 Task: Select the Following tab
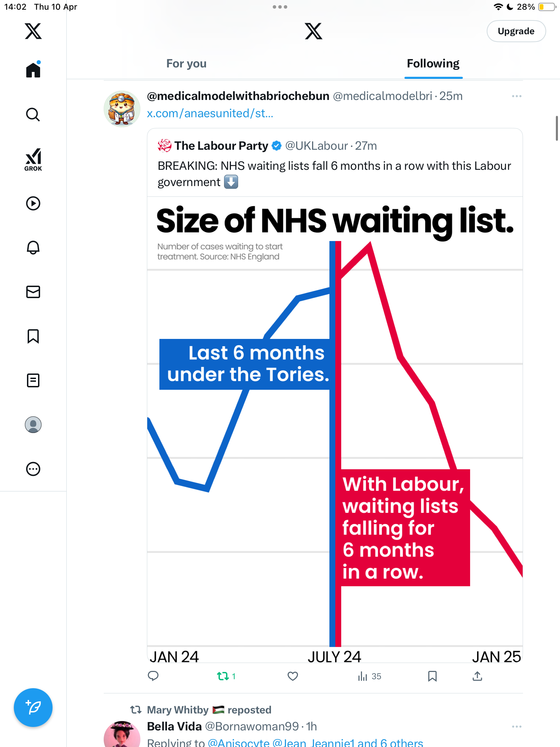(433, 64)
